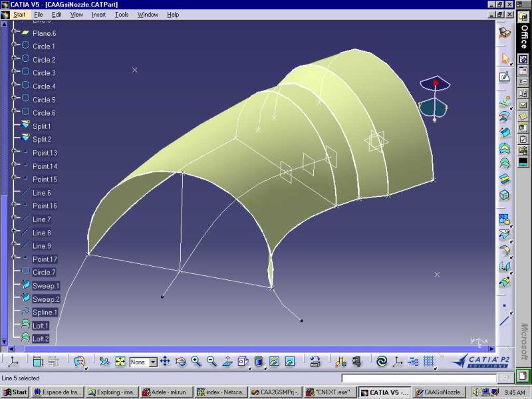Switch to Exploring taskbar window

point(112,392)
